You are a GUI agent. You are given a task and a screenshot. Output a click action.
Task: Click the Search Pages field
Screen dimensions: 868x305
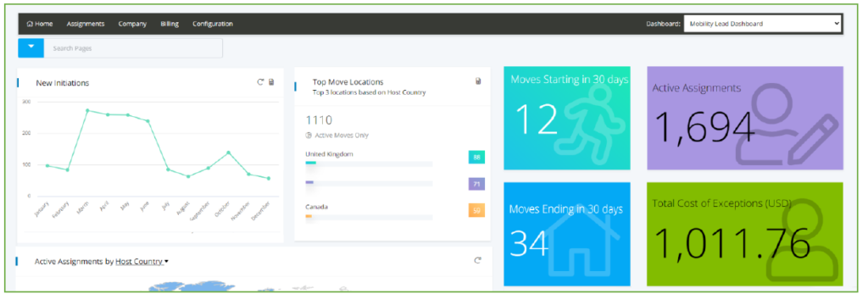(133, 48)
